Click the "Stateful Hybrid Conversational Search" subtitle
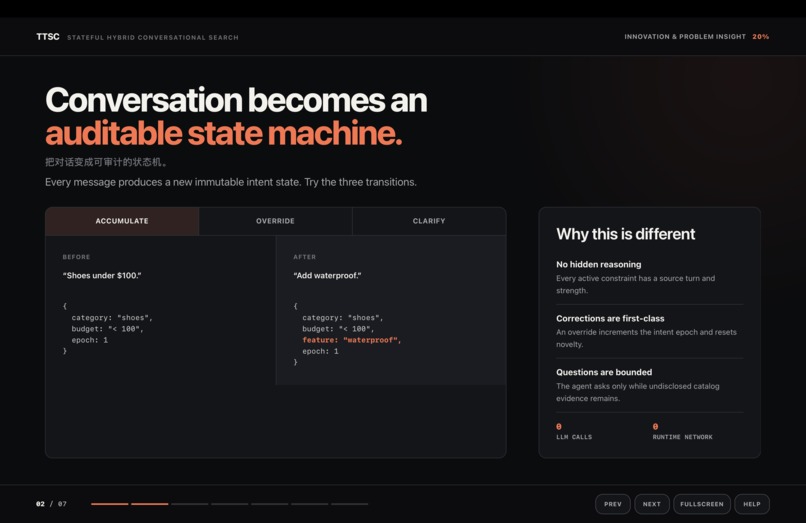 tap(153, 38)
